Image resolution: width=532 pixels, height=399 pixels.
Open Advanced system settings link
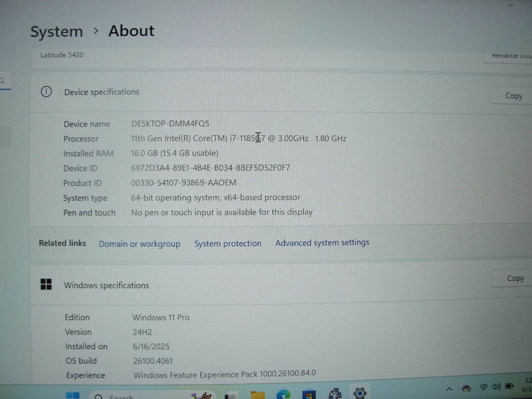pos(322,243)
